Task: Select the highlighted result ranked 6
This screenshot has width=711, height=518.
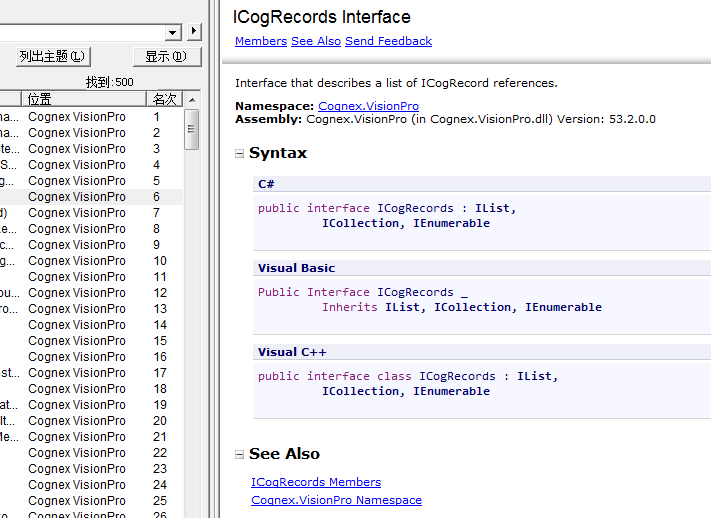Action: pos(92,197)
